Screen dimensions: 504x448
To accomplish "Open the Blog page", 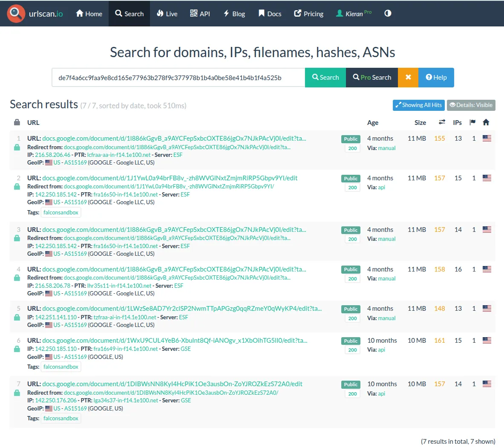I will [234, 14].
